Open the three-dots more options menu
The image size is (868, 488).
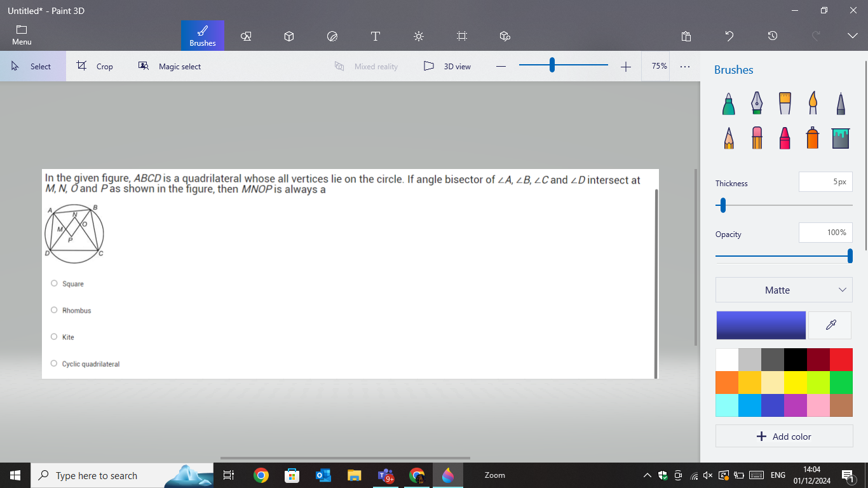click(684, 66)
